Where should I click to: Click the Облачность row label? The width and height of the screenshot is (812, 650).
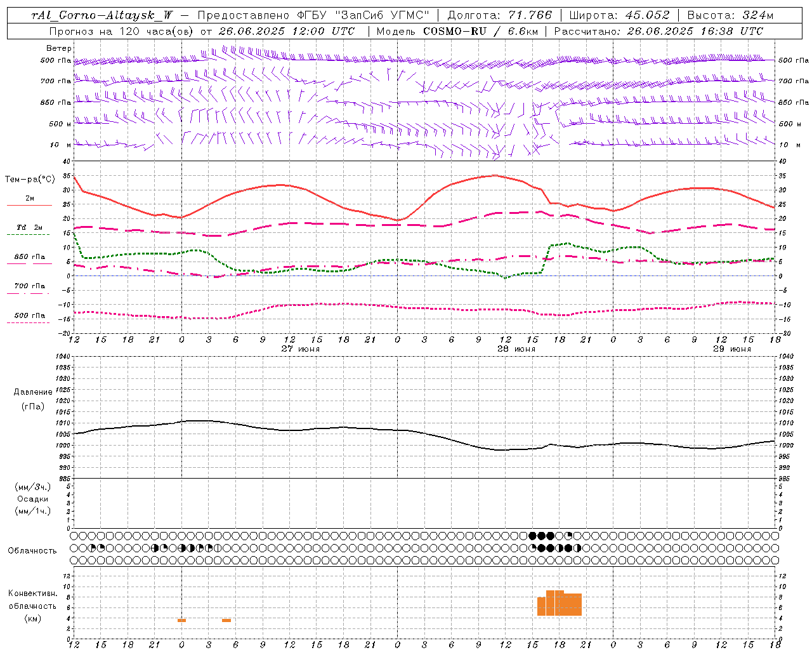[x=32, y=551]
